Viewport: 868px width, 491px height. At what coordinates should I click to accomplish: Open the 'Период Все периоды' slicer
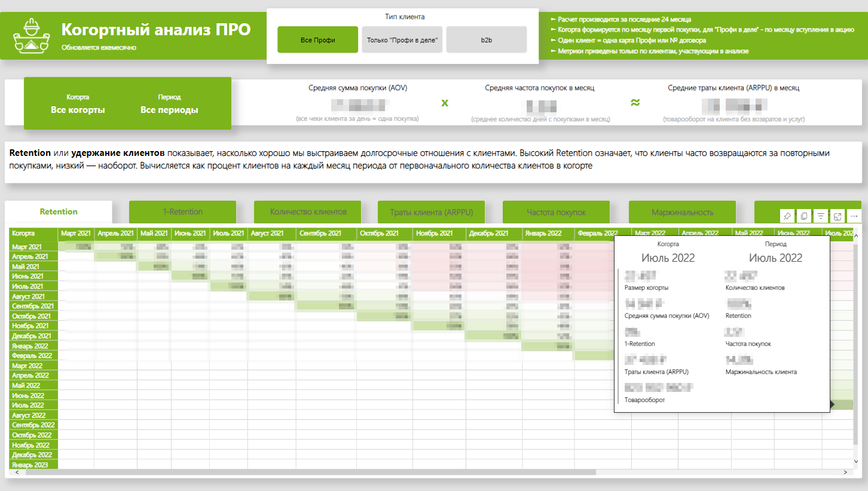pyautogui.click(x=169, y=103)
